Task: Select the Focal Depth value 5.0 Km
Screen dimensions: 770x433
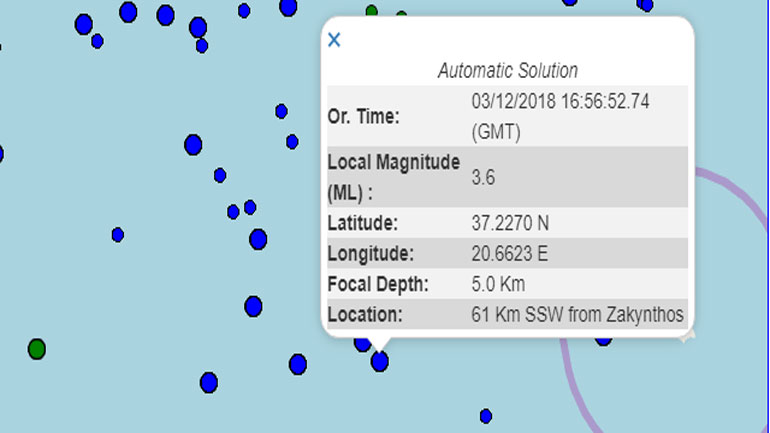Action: pos(498,283)
